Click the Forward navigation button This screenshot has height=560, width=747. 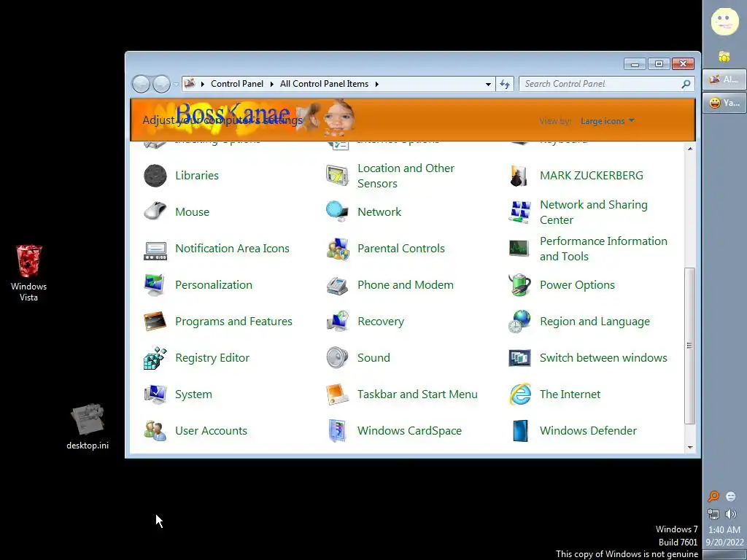click(161, 85)
